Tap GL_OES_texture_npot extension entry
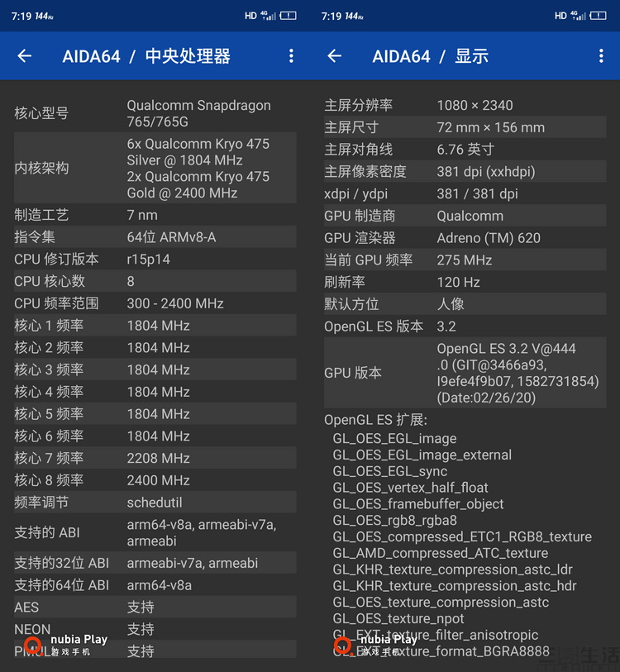The image size is (620, 672). [x=398, y=618]
